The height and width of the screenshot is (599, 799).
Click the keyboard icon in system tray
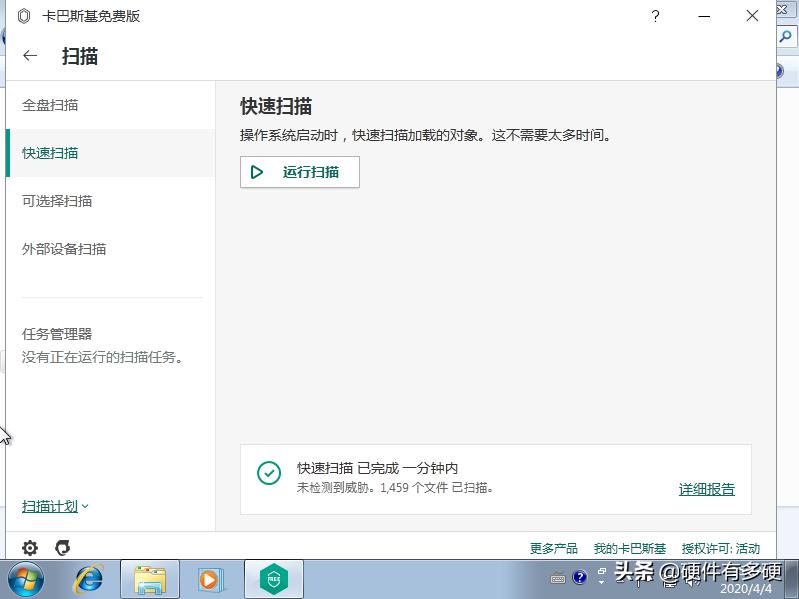[x=558, y=579]
